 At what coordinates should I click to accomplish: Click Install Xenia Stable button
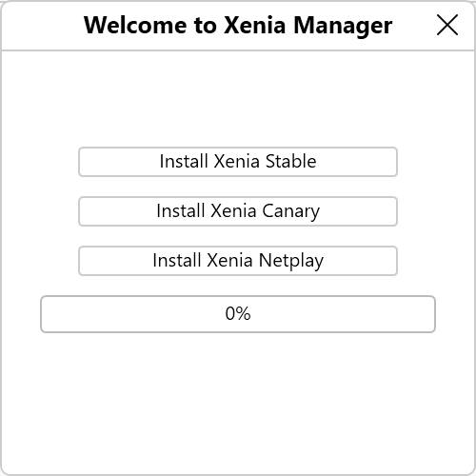(238, 162)
